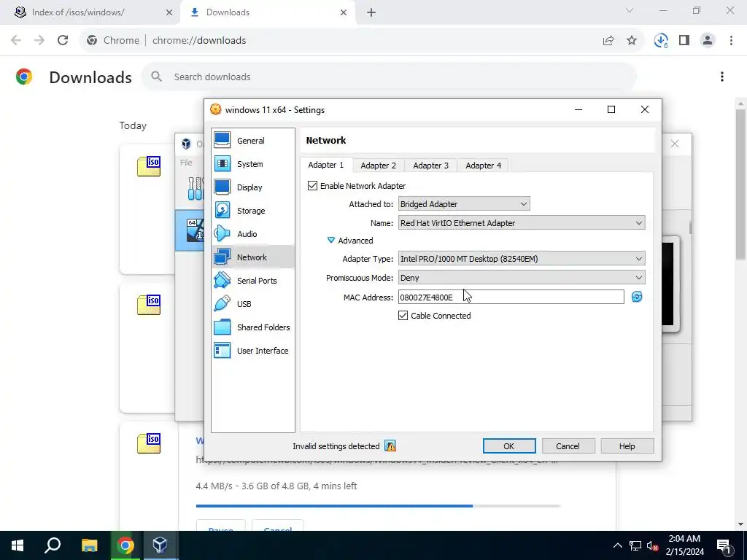Close the Downloads browser tab

coord(344,12)
